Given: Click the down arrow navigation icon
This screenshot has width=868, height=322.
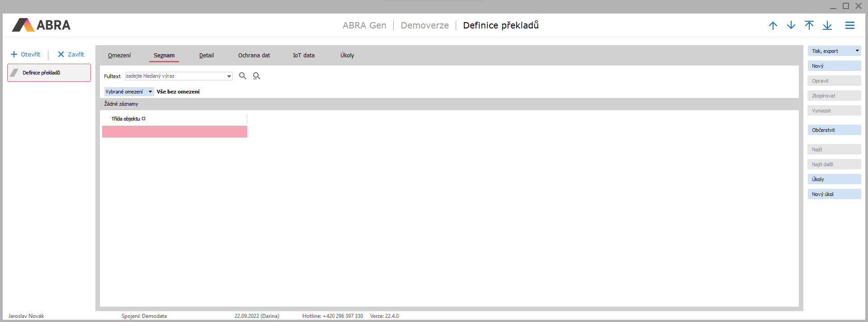Looking at the screenshot, I should pos(791,26).
